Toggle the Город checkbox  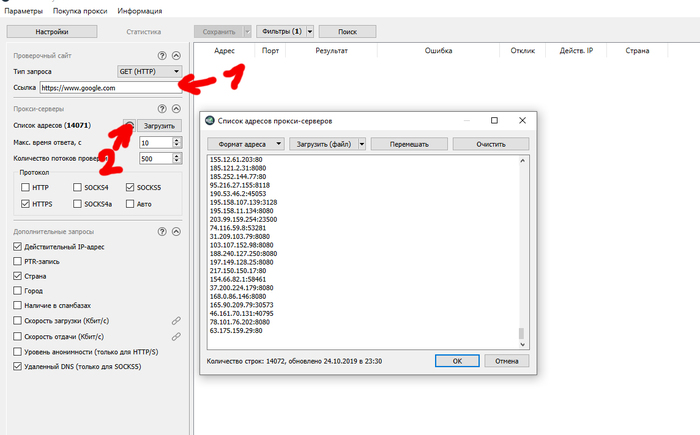pyautogui.click(x=17, y=291)
